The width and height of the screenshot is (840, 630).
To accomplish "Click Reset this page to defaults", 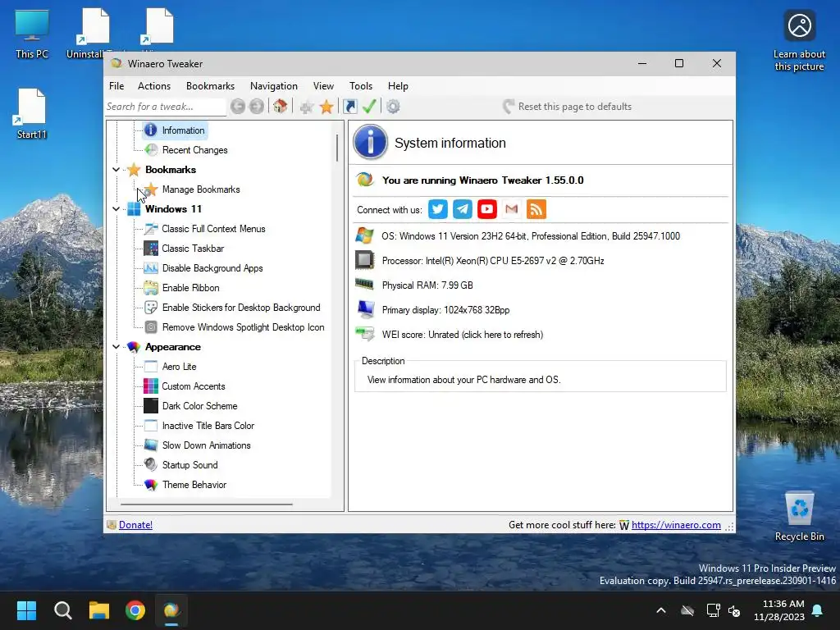I will tap(567, 107).
